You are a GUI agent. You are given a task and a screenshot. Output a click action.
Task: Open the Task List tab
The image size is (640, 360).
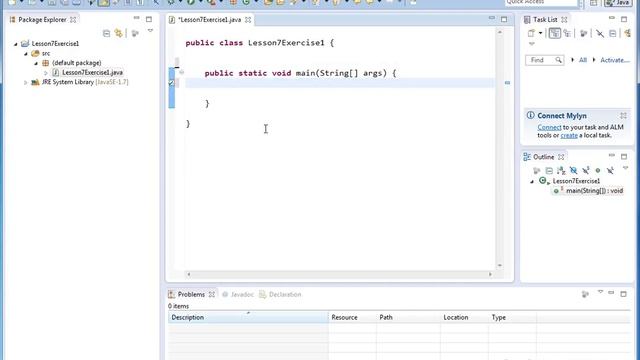(545, 20)
